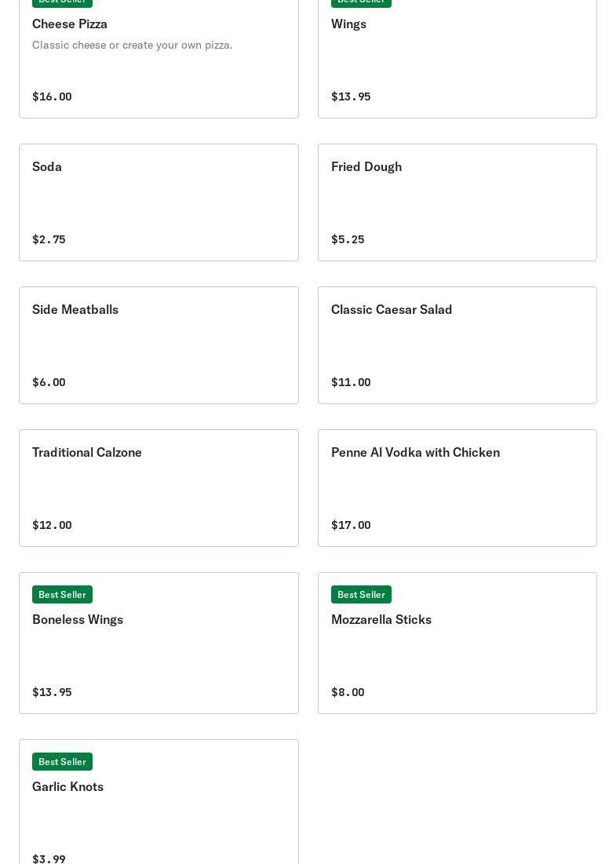Choose Side Meatballs from the menu

tap(75, 310)
